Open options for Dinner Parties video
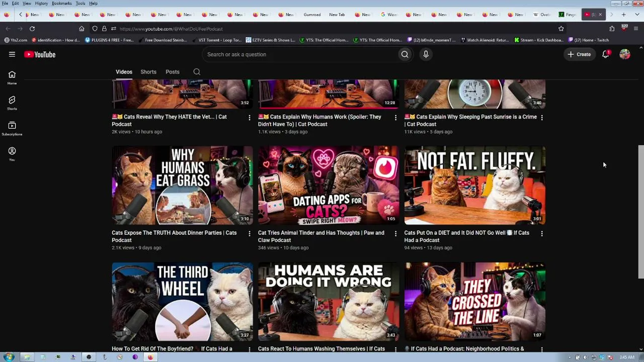The height and width of the screenshot is (362, 644). 249,233
